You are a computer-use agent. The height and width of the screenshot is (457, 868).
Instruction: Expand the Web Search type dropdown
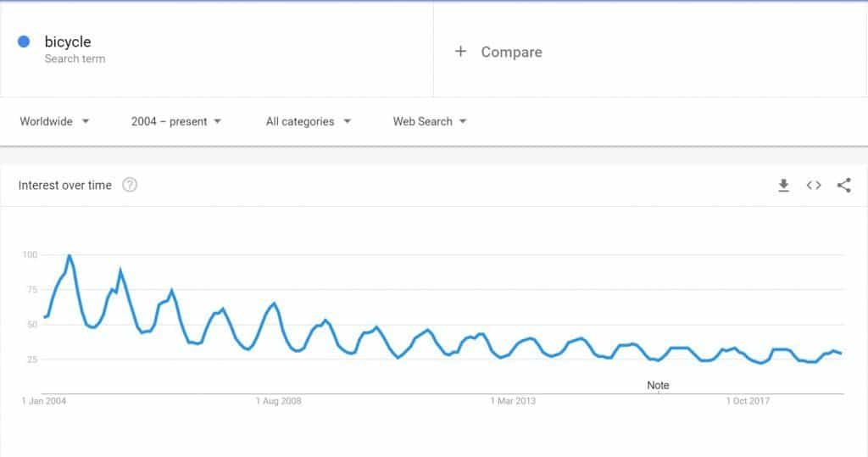(x=430, y=121)
